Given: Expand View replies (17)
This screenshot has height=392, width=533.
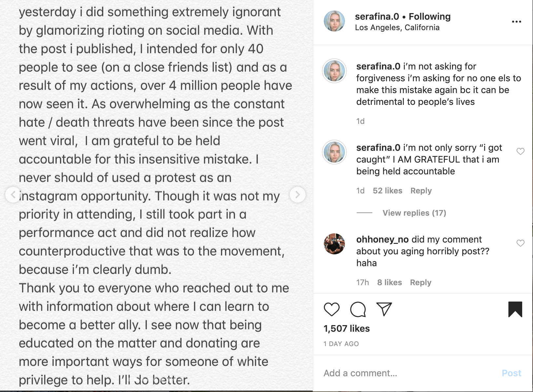Looking at the screenshot, I should [x=414, y=213].
